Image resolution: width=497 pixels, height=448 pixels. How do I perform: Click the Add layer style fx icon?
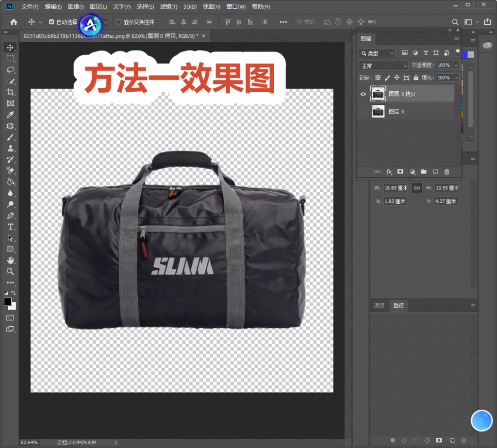pyautogui.click(x=389, y=172)
